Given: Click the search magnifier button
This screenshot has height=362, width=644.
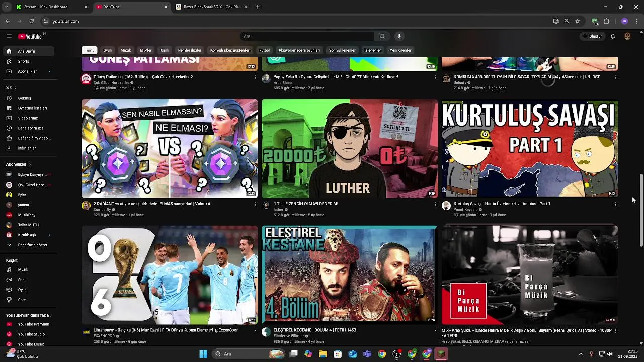Looking at the screenshot, I should 382,36.
